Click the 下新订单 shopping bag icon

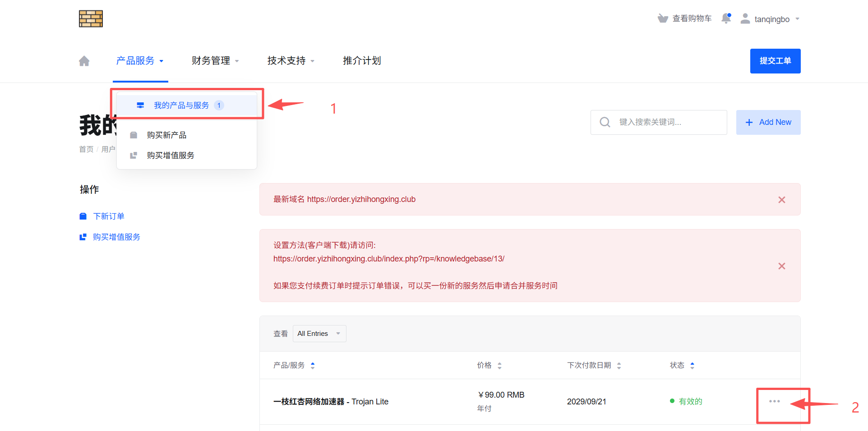[83, 216]
